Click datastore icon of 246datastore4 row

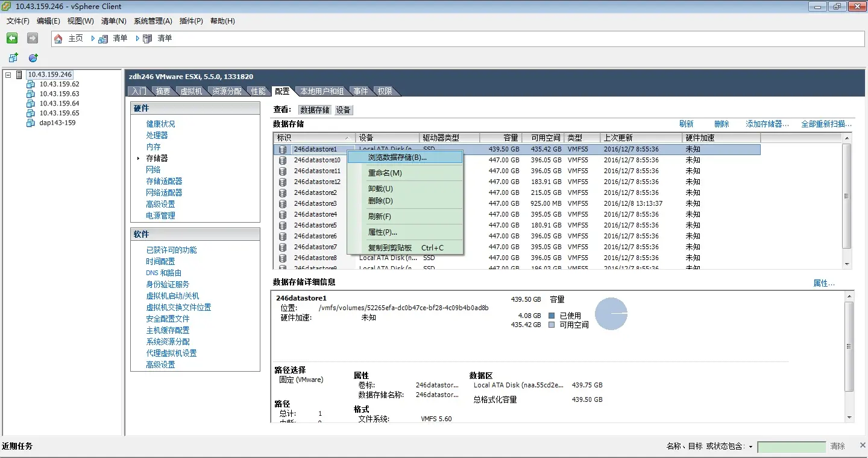coord(283,214)
